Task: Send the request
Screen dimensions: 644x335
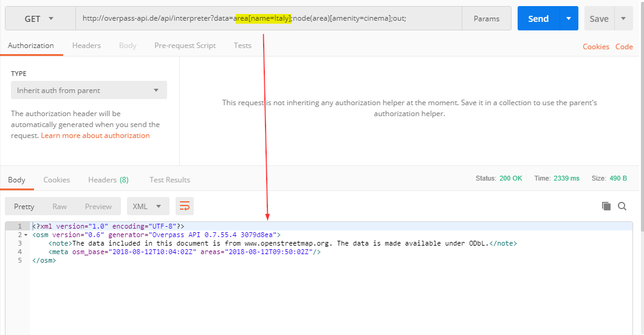Action: tap(538, 18)
